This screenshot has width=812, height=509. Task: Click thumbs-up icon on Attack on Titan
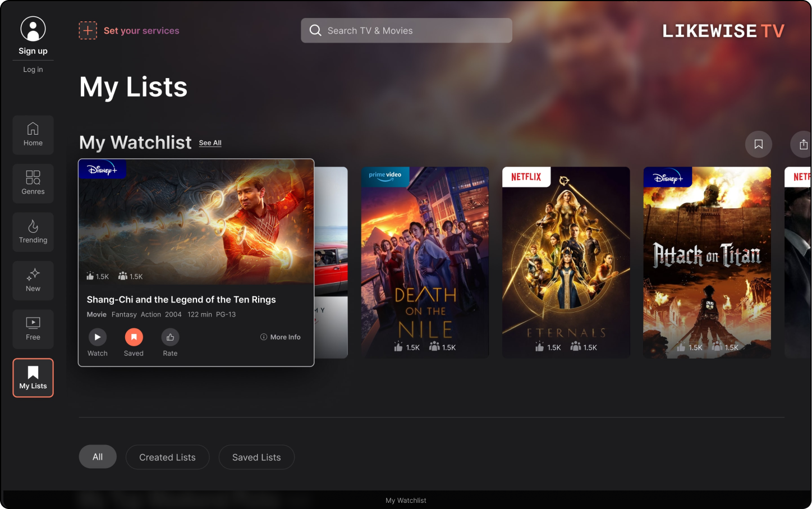tap(681, 347)
